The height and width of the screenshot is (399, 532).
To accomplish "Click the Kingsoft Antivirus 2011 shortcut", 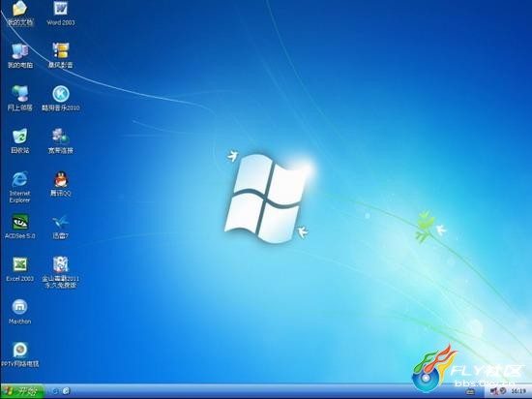I will point(60,272).
